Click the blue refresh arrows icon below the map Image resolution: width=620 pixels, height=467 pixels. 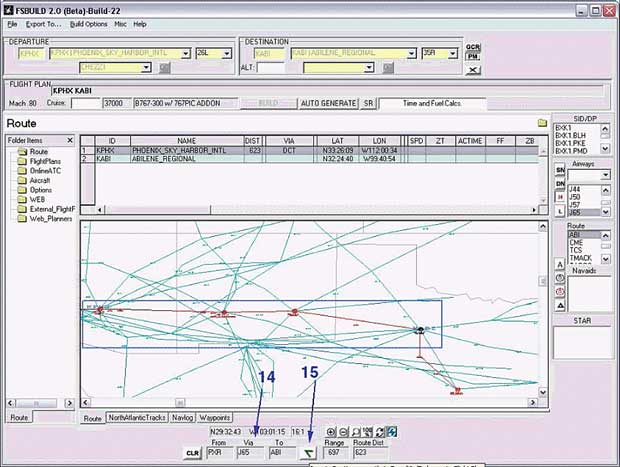click(392, 432)
